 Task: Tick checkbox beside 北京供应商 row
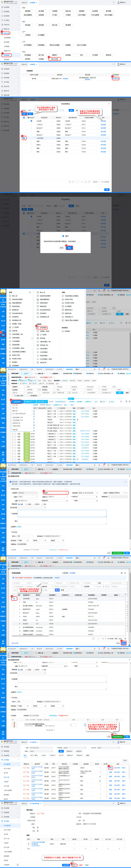click(24, 138)
